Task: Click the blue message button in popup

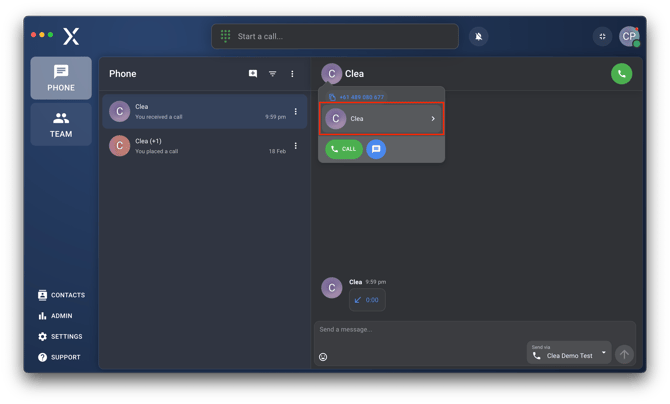Action: coord(376,149)
